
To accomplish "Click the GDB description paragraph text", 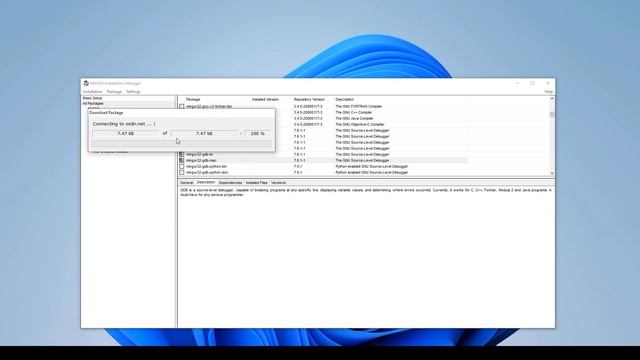I will point(366,193).
